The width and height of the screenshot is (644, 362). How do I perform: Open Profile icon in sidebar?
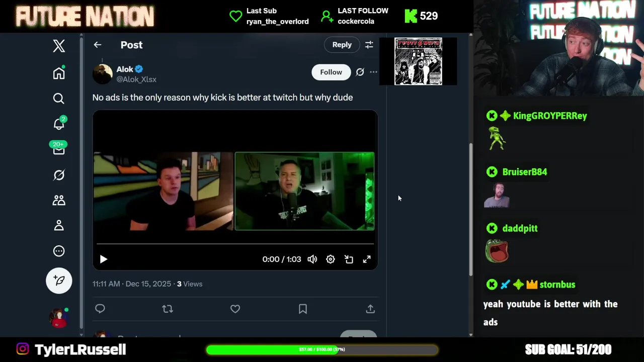59,226
